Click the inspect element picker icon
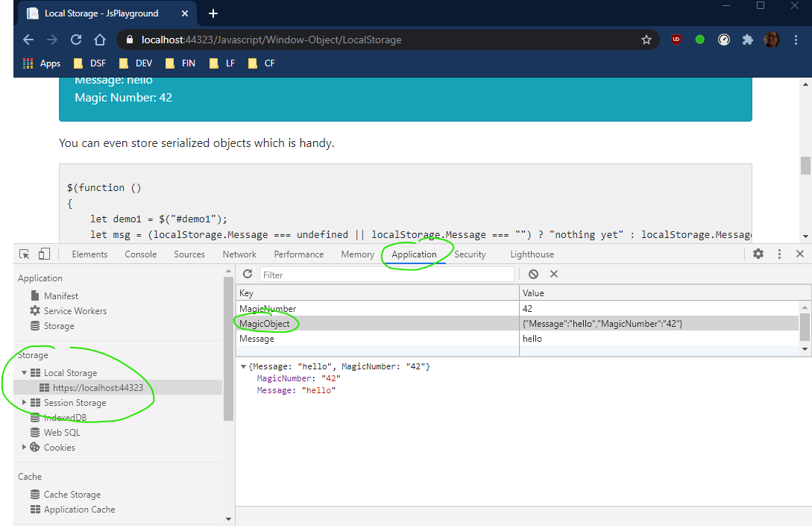 (25, 254)
